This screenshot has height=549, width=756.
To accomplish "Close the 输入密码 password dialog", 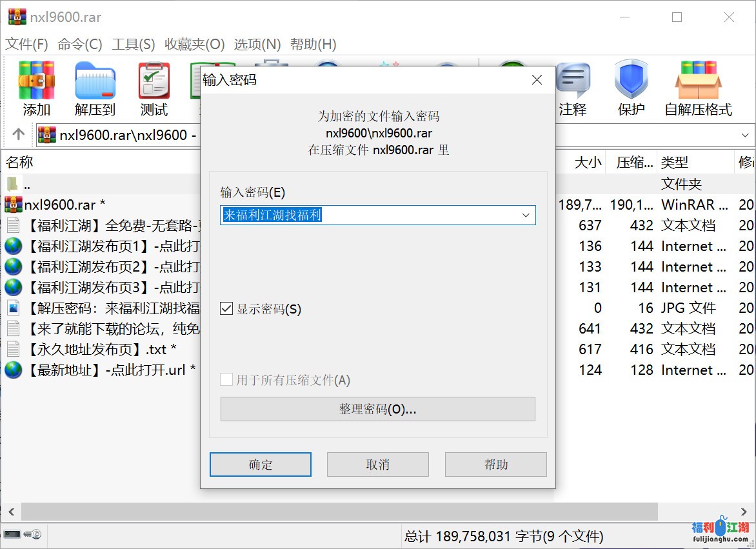I will click(x=537, y=80).
